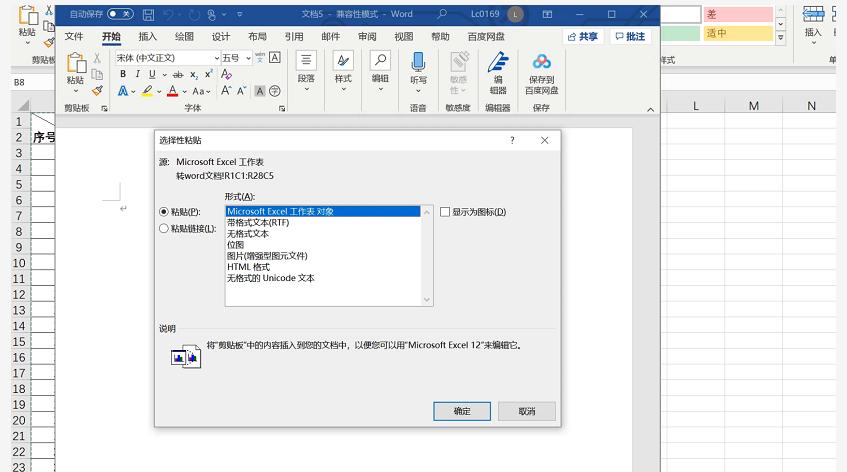
Task: Clear all formatting with eraser-A icon
Action: 226,74
